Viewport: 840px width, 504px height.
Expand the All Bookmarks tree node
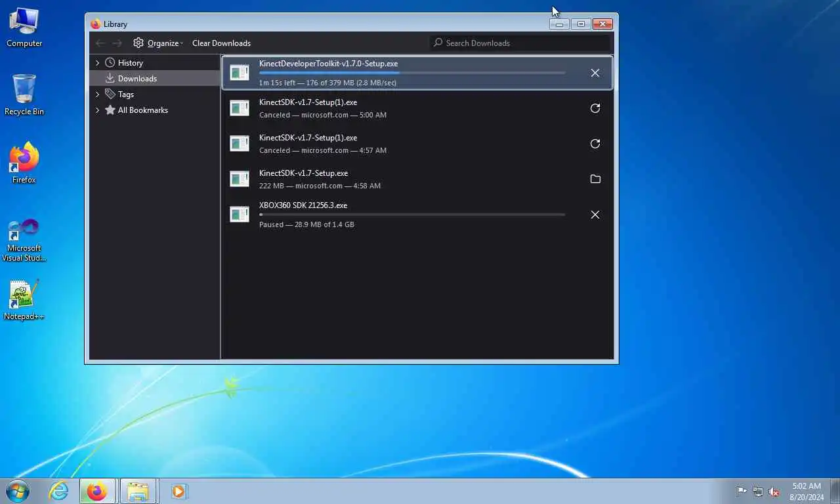pos(97,110)
